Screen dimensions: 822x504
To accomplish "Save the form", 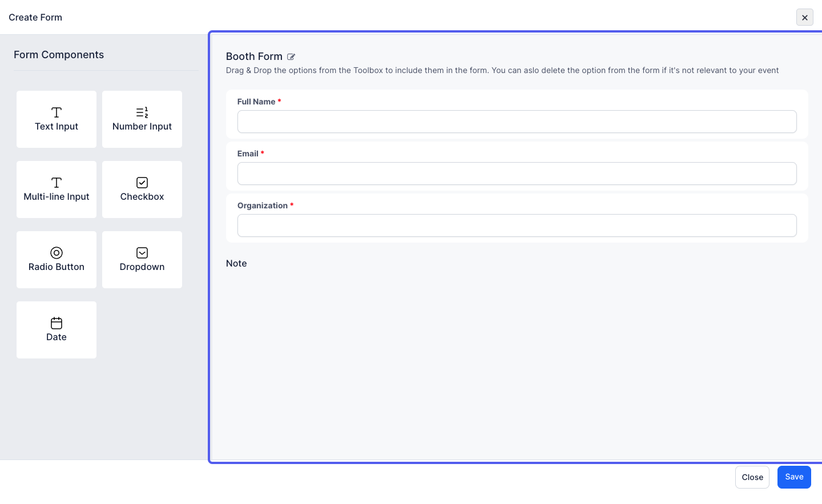I will 794,477.
